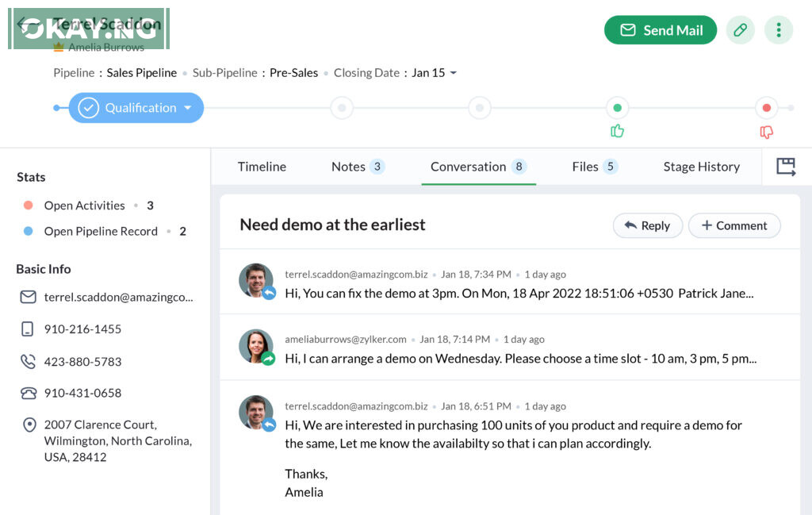Click the panel icon right of Stage History
812x515 pixels.
(785, 167)
